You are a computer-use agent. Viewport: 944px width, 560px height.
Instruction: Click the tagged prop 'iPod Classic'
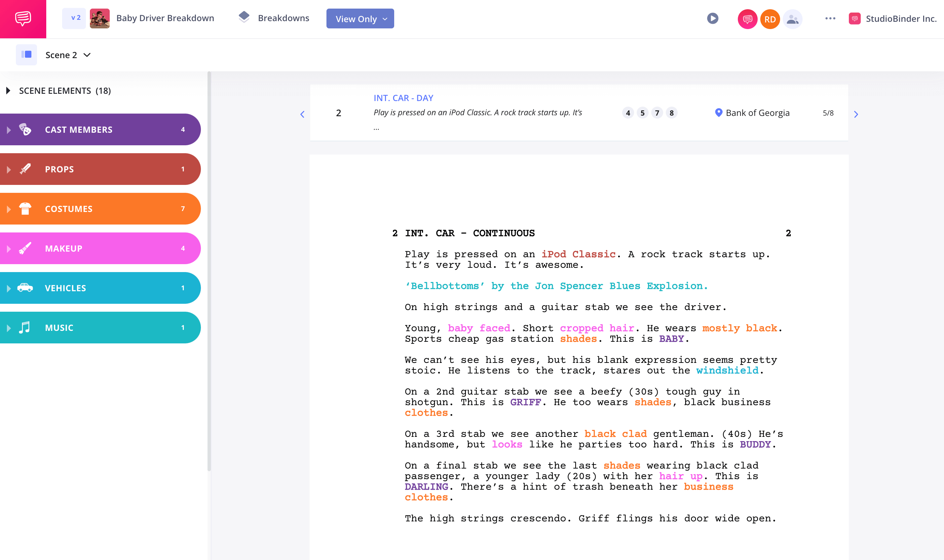[x=579, y=254]
